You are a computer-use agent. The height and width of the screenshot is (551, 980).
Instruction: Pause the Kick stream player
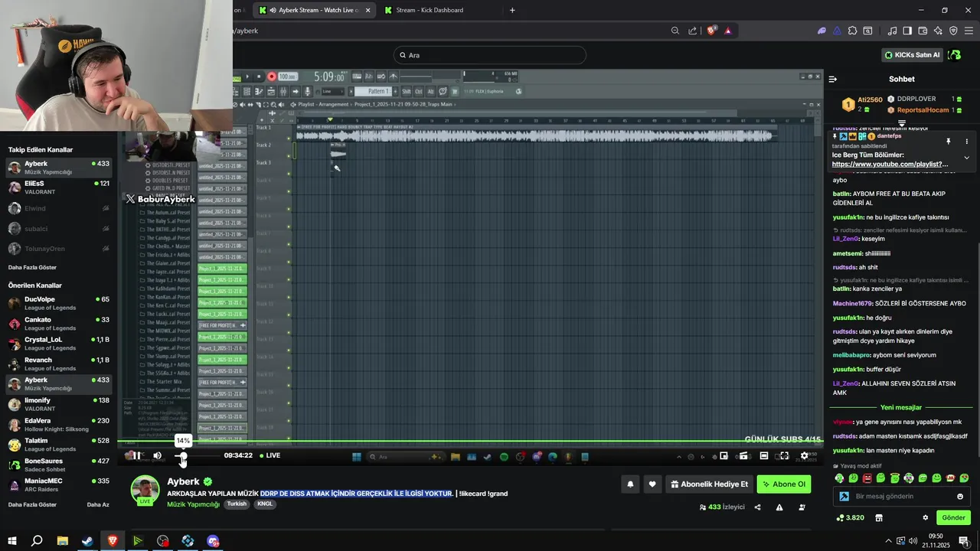pos(136,455)
